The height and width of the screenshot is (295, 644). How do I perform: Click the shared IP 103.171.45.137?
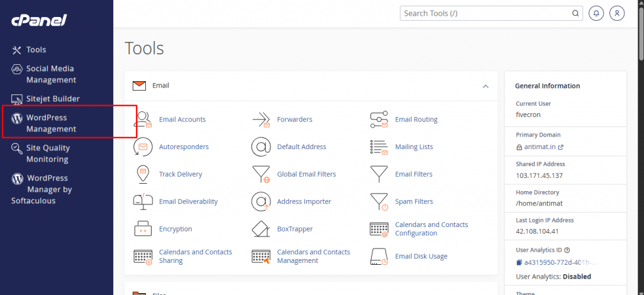[539, 175]
